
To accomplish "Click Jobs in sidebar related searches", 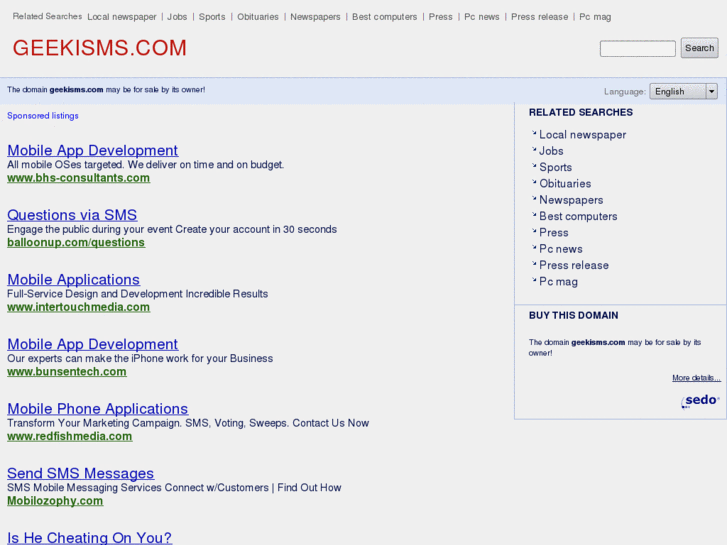I will pyautogui.click(x=551, y=151).
